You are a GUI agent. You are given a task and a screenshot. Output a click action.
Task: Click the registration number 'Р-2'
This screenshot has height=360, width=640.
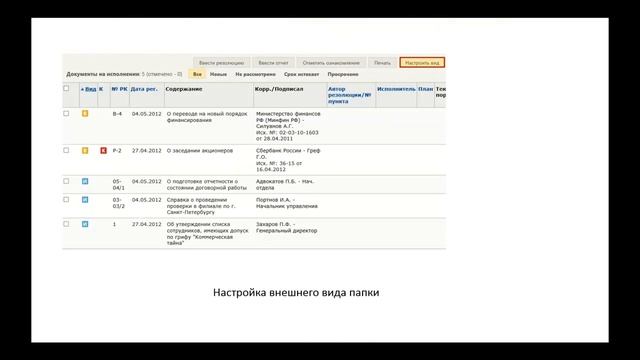[x=117, y=151]
